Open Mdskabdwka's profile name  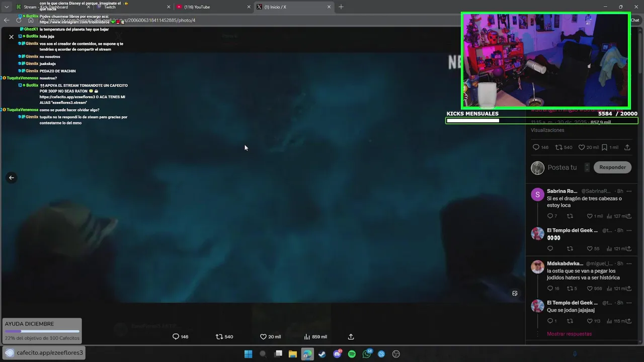tap(565, 263)
